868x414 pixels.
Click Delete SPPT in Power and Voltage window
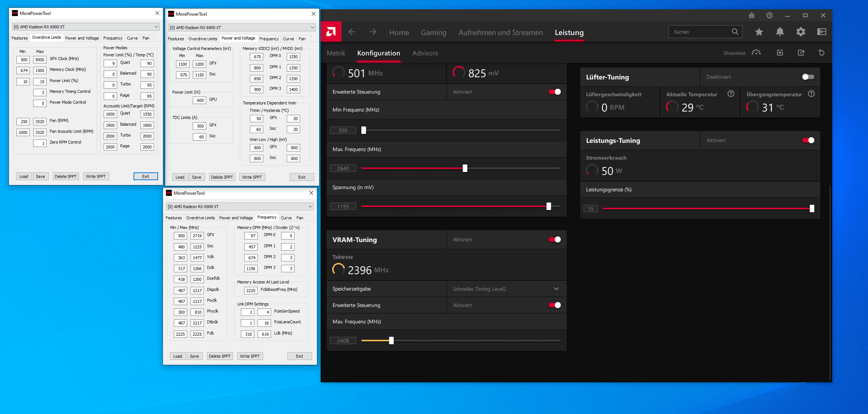(222, 177)
